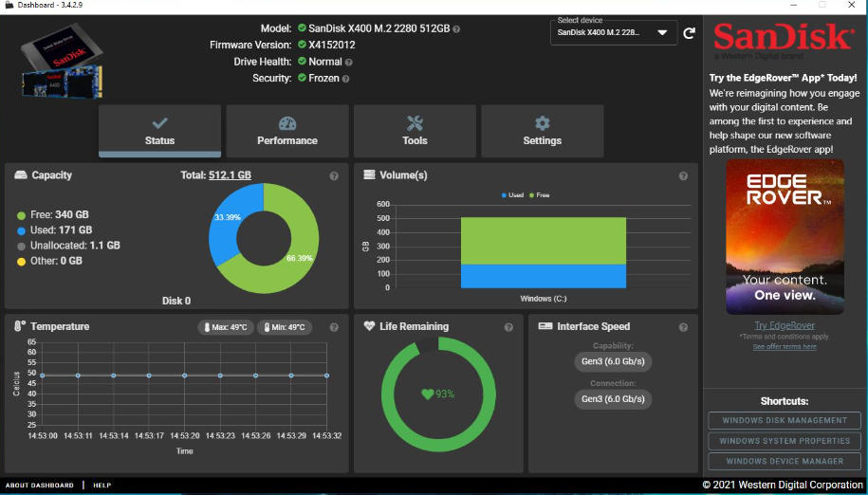
Task: Click the Life Remaining help icon
Action: pos(508,327)
